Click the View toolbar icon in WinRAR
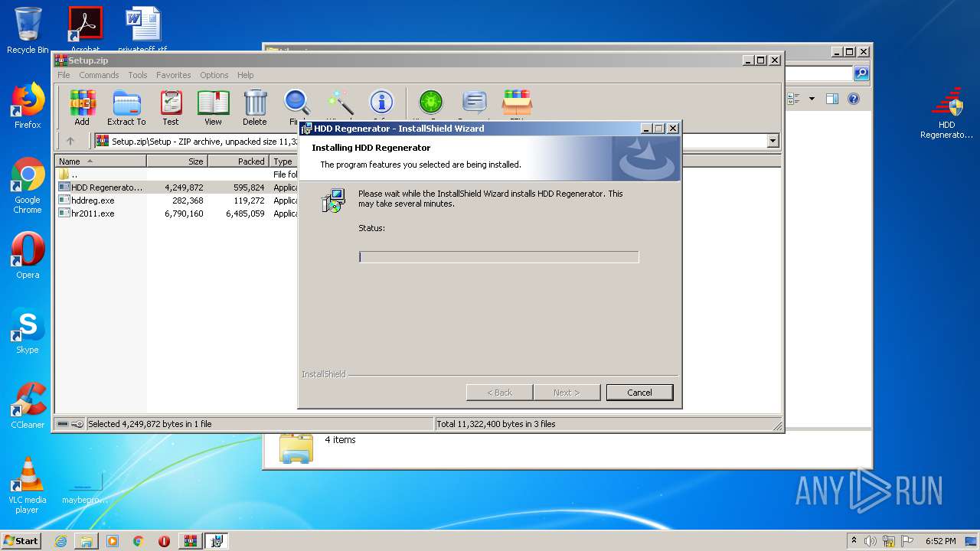Screen dimensions: 980x551 click(x=213, y=107)
